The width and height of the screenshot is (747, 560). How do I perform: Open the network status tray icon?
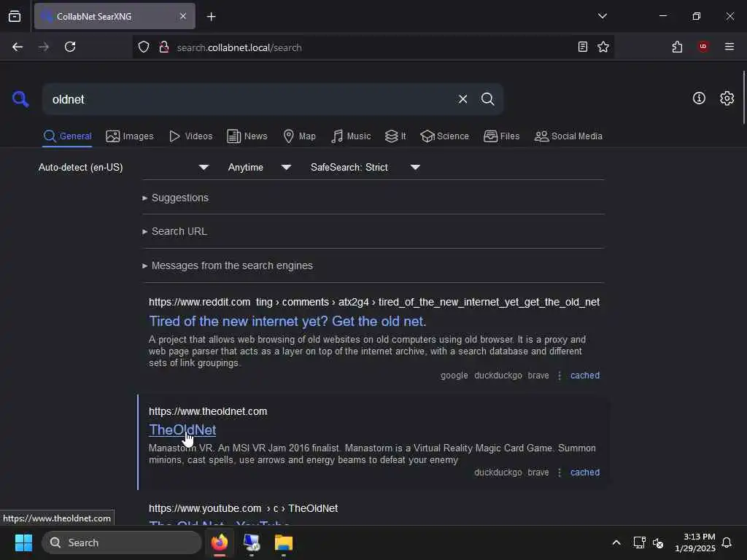point(639,542)
